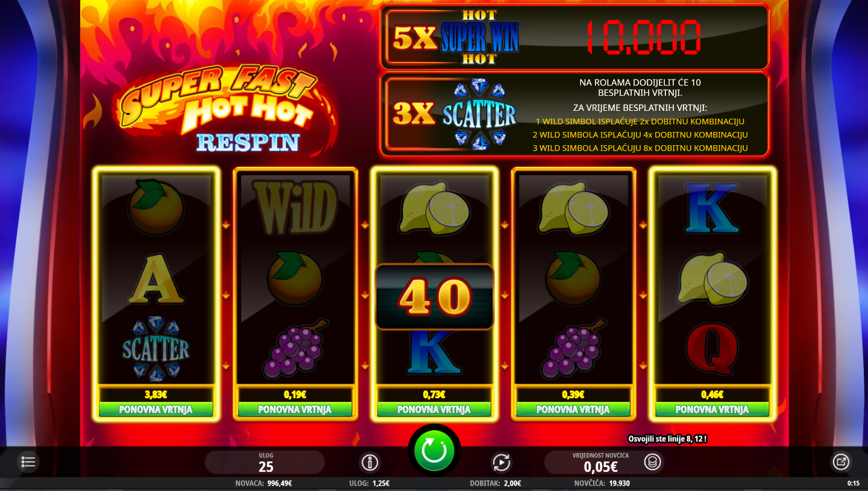
Task: Open the coin value stack icon
Action: (652, 462)
